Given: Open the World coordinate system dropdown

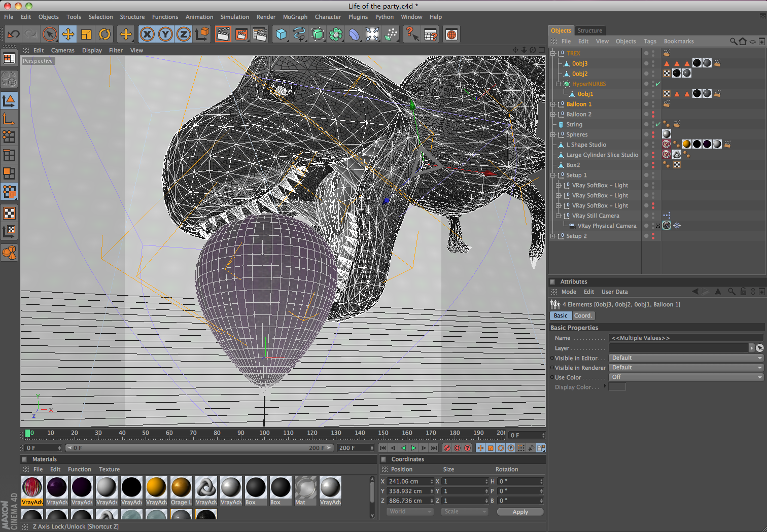Looking at the screenshot, I should [x=410, y=511].
